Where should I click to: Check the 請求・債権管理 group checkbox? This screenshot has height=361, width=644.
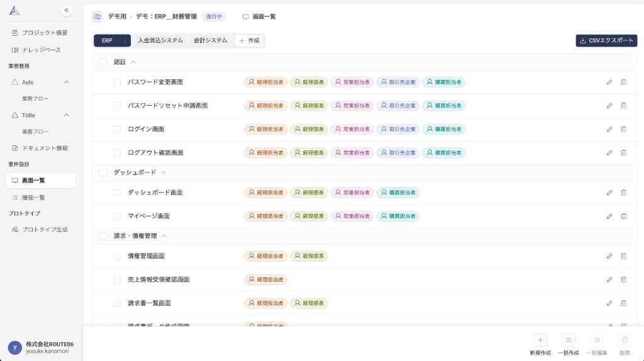pyautogui.click(x=103, y=236)
